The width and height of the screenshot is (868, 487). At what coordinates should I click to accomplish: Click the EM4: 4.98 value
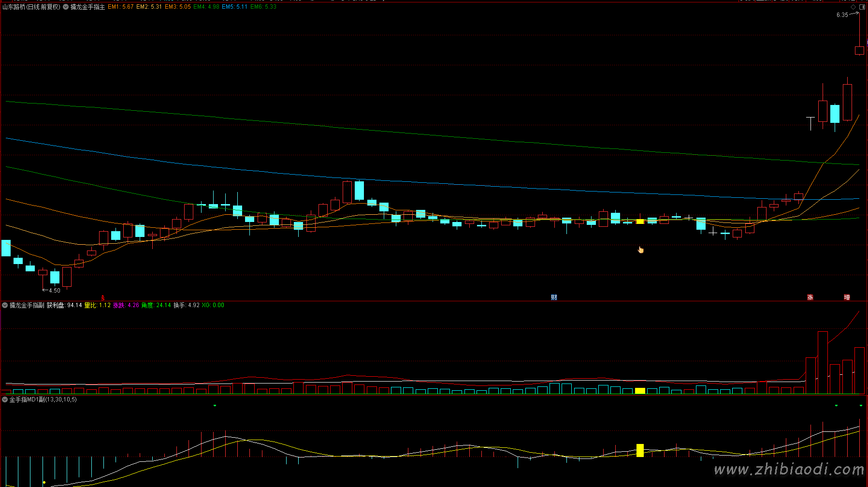206,7
